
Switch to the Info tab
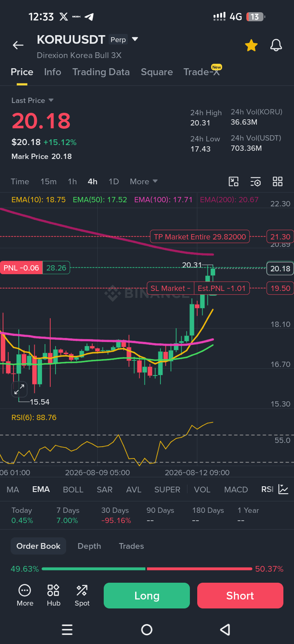coord(53,72)
